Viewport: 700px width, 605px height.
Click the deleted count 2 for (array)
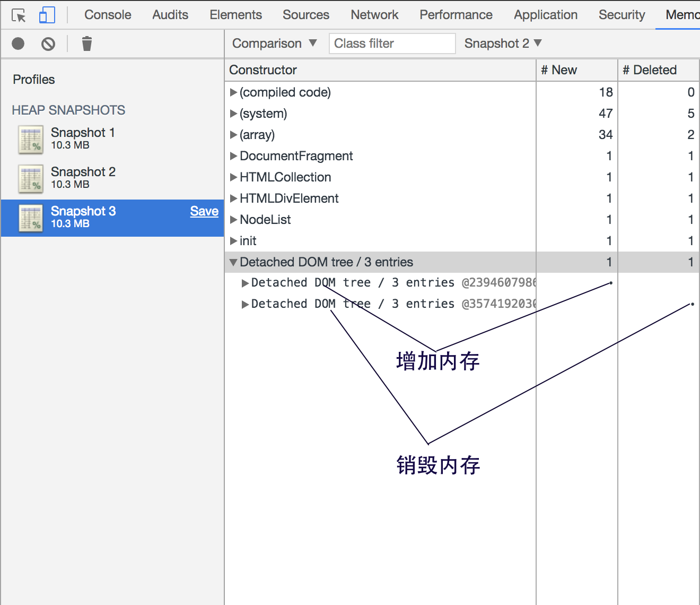(x=691, y=135)
